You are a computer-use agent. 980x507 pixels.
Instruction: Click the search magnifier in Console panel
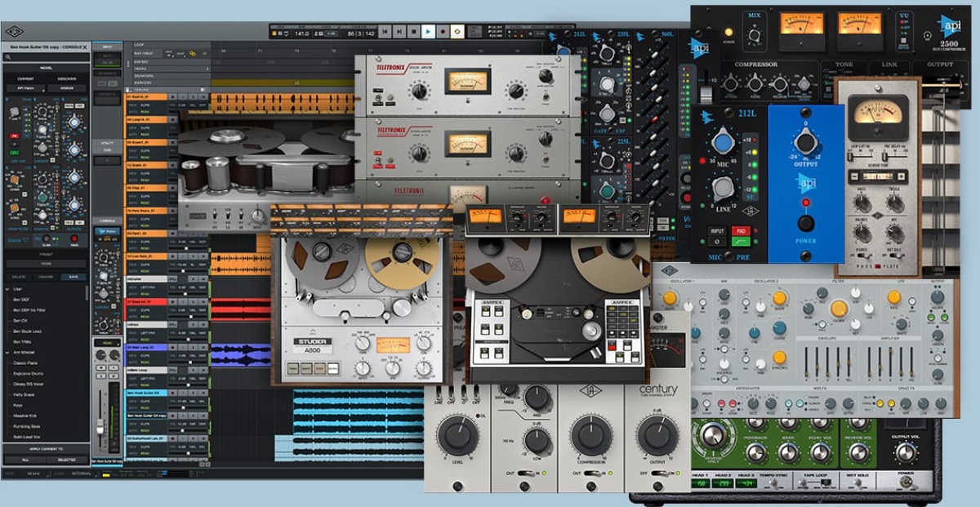coord(7,57)
